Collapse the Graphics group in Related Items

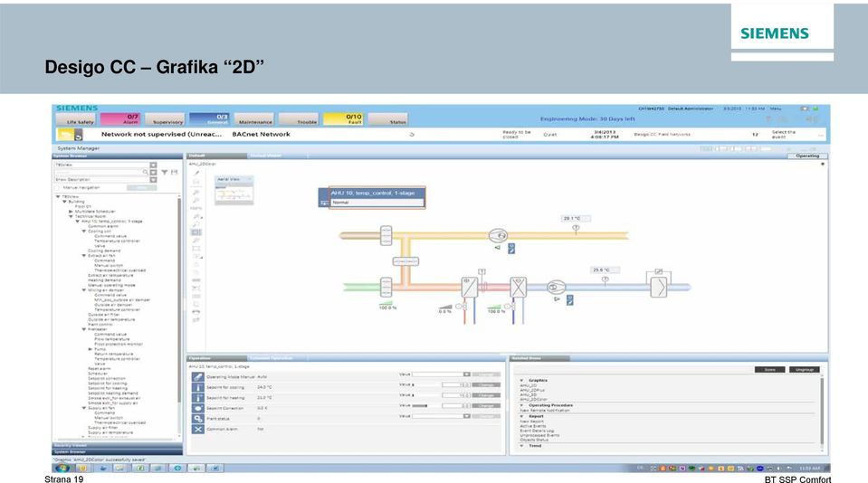(x=521, y=381)
